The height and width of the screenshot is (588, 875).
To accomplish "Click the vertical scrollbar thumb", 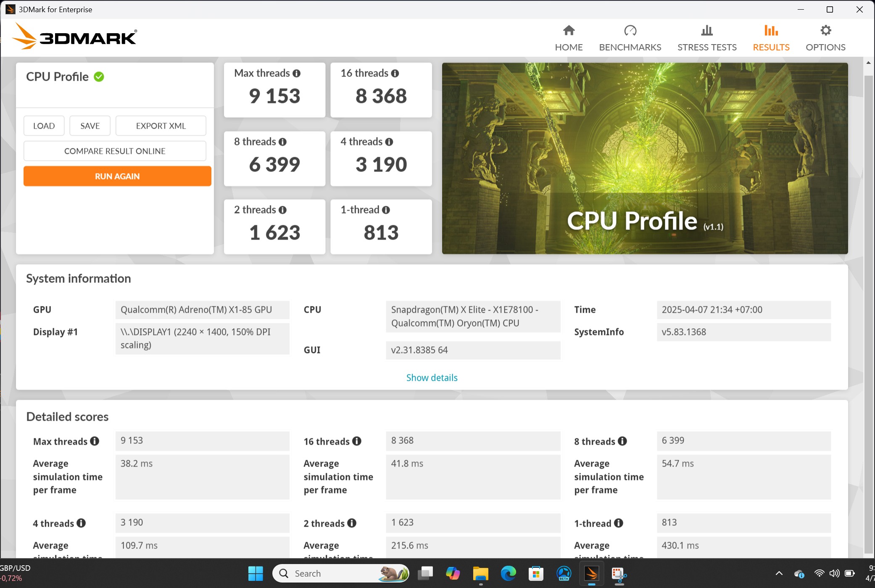I will pos(868,314).
